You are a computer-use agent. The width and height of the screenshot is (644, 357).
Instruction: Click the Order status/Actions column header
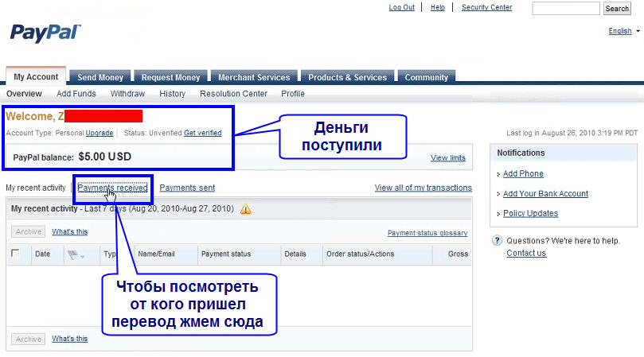(360, 254)
